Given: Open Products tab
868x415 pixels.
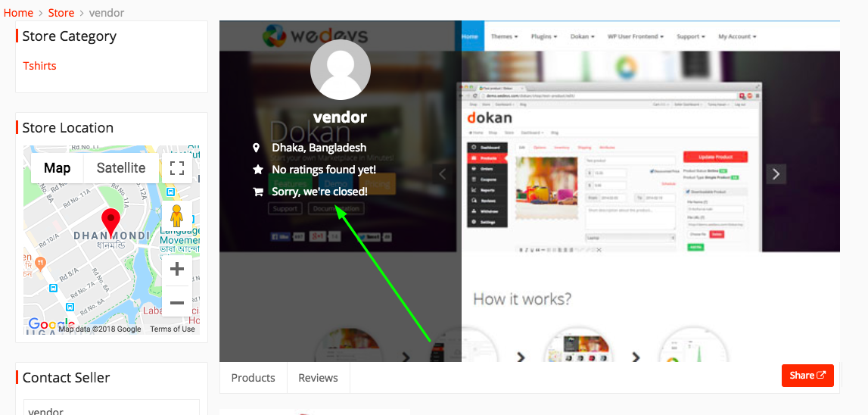Looking at the screenshot, I should click(x=253, y=378).
